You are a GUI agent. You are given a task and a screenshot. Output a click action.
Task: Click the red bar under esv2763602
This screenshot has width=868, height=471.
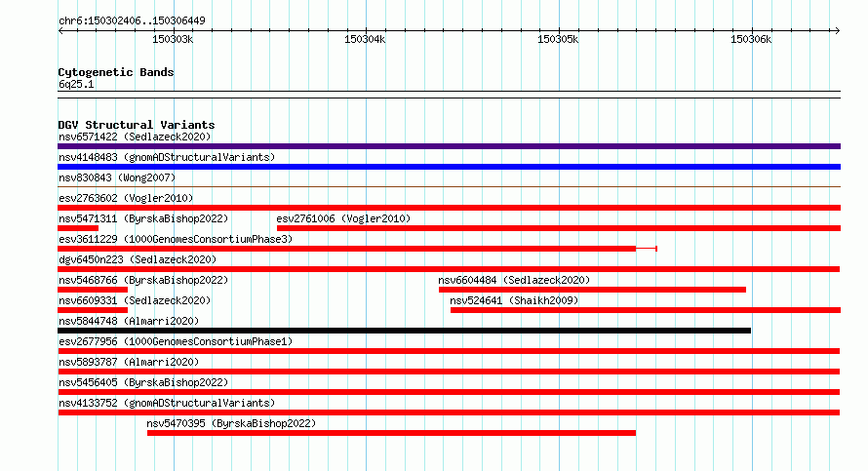[449, 208]
